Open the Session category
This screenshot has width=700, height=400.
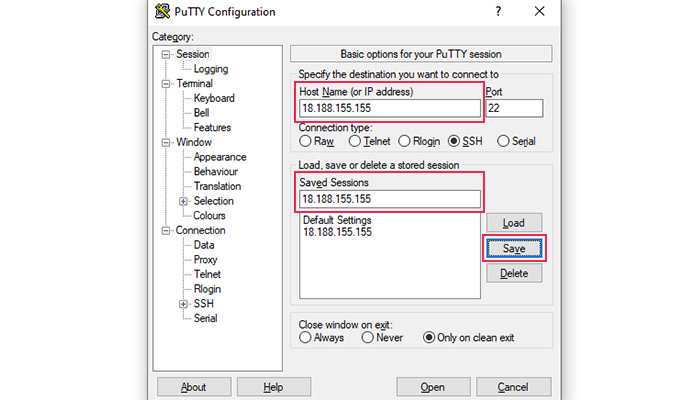click(192, 54)
